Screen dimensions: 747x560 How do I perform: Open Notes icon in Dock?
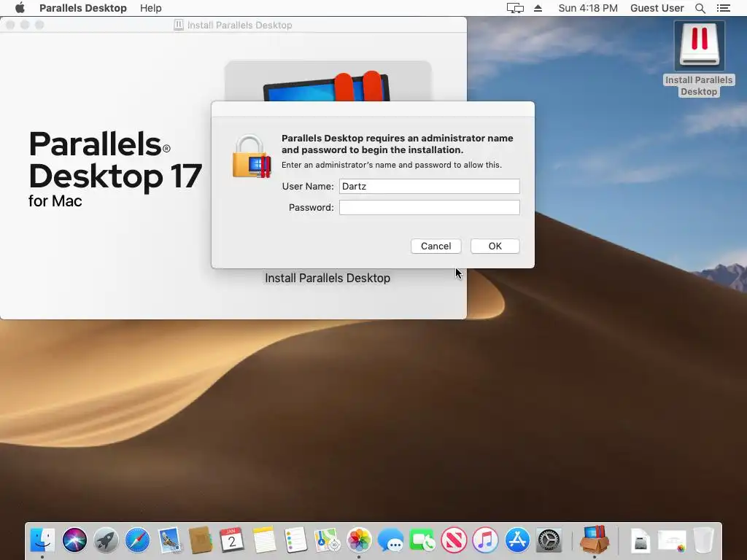click(264, 540)
